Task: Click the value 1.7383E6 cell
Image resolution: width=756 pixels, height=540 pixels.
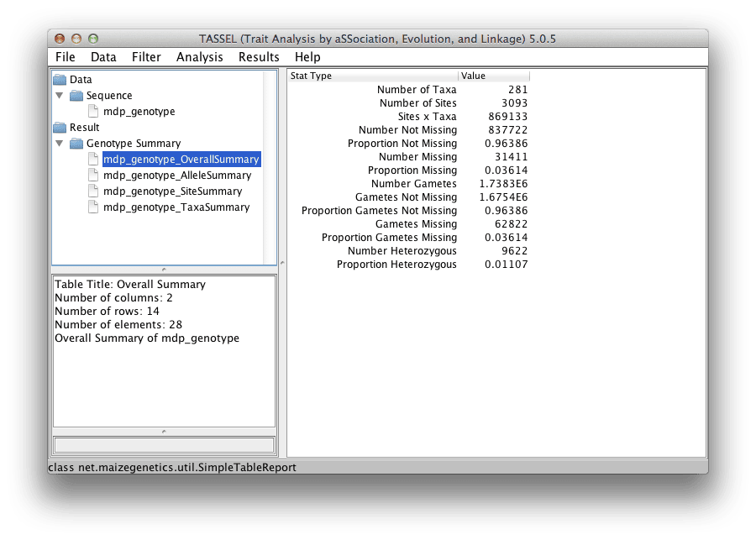Action: click(494, 184)
